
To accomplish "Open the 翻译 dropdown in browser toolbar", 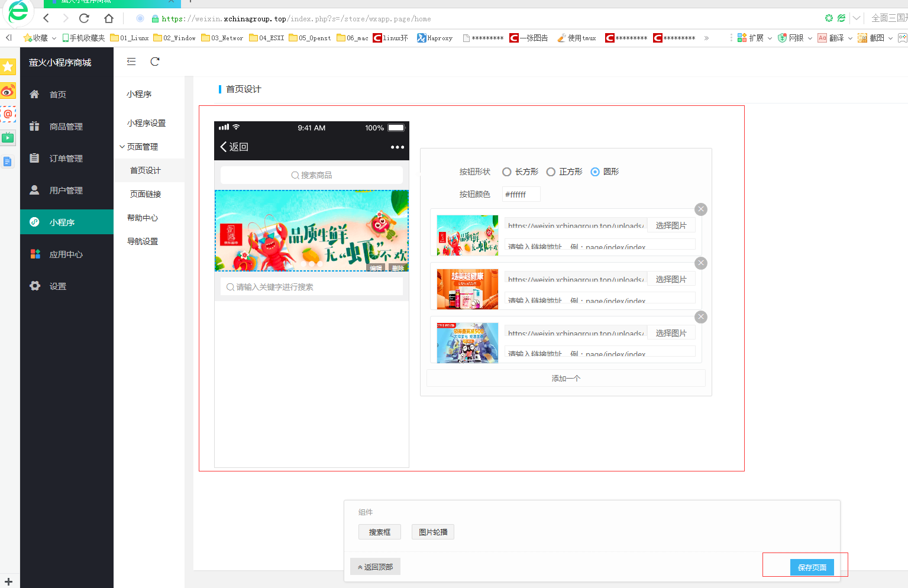I will tap(835, 38).
